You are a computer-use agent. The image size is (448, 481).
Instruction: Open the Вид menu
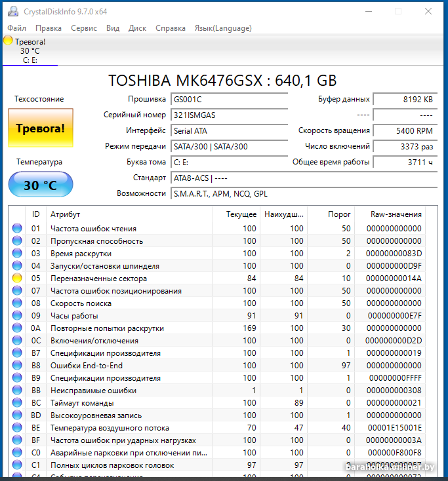(x=113, y=28)
